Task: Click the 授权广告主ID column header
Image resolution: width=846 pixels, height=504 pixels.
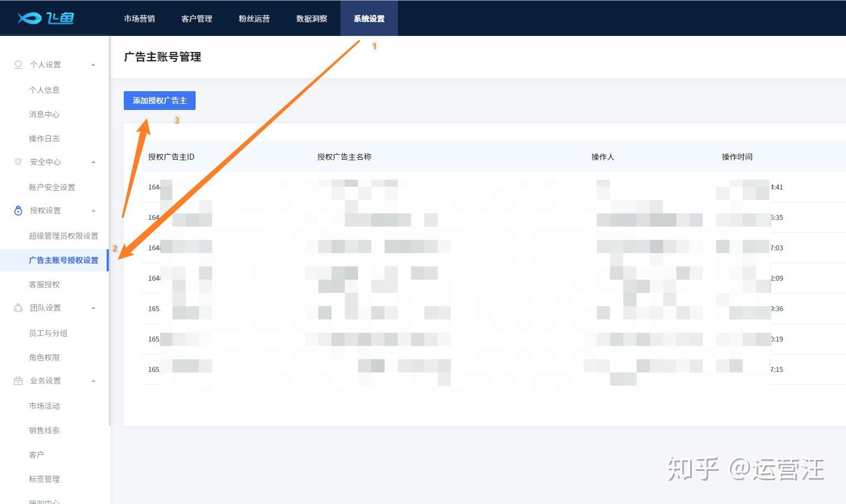Action: coord(171,157)
